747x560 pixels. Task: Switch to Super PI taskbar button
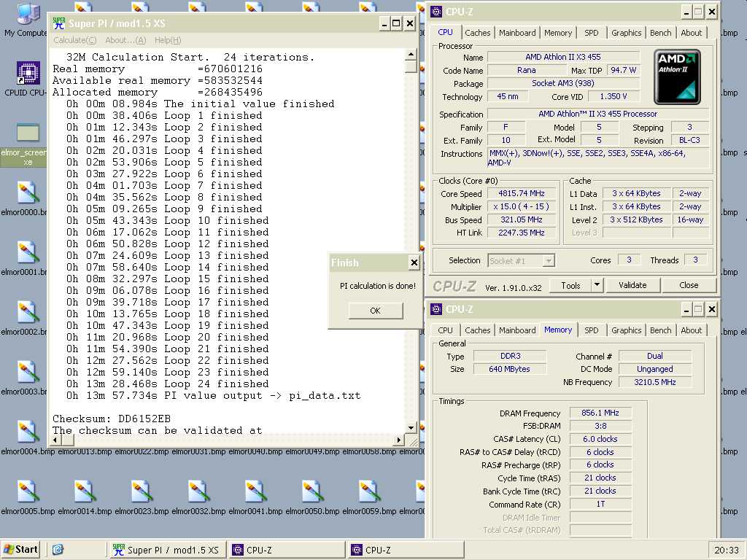pos(167,550)
